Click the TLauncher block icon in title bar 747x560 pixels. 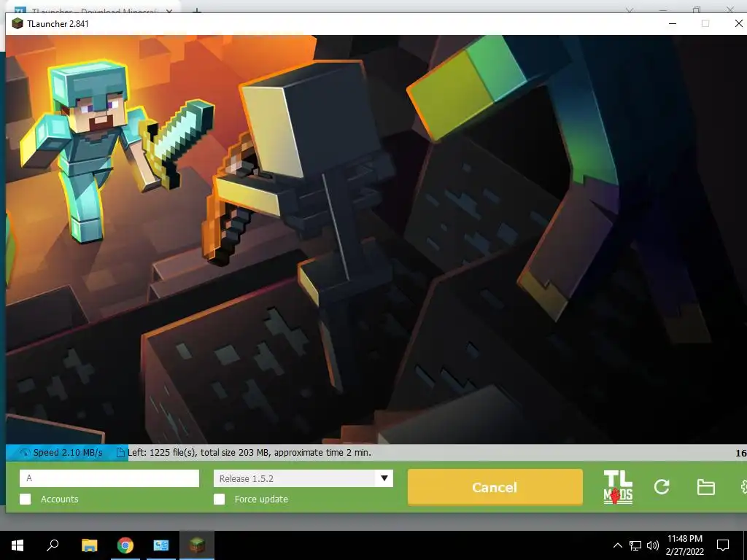[x=18, y=23]
